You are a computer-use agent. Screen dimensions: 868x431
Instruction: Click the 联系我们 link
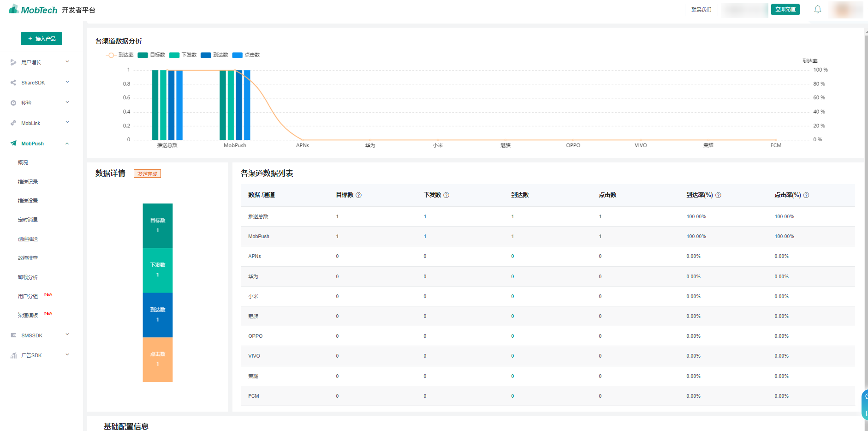pyautogui.click(x=701, y=10)
